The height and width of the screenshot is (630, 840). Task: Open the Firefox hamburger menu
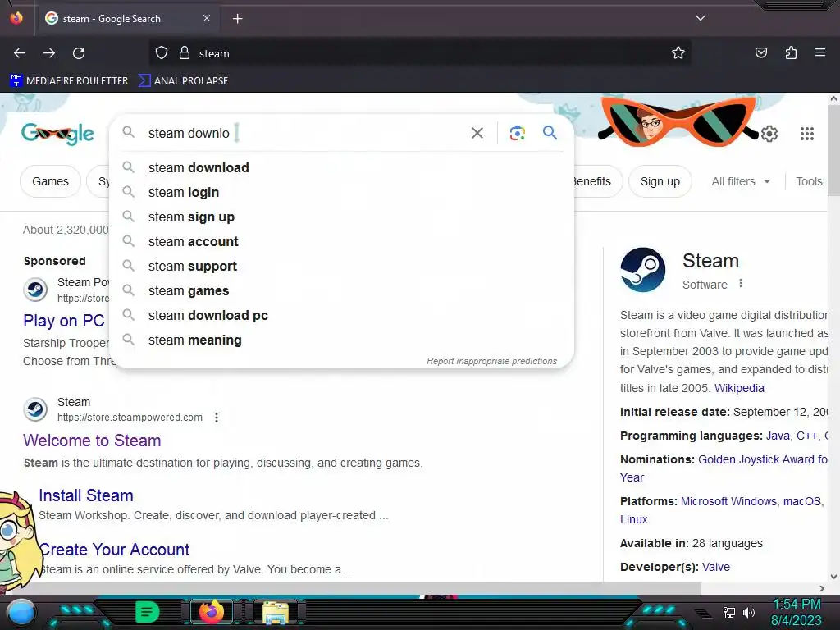pos(820,52)
